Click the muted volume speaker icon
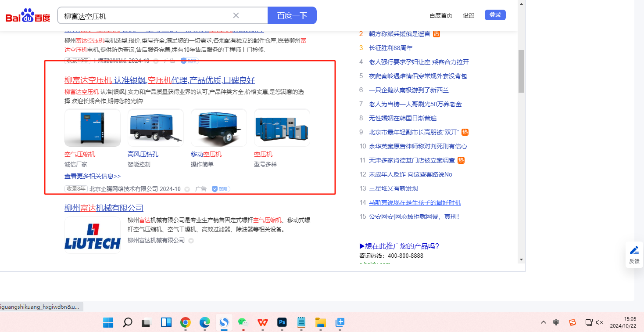 click(x=600, y=322)
